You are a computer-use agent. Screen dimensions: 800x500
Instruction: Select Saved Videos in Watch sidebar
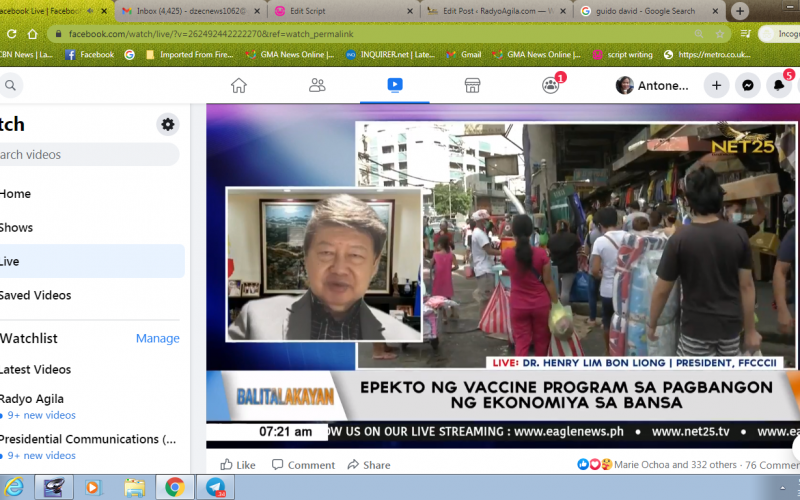36,295
